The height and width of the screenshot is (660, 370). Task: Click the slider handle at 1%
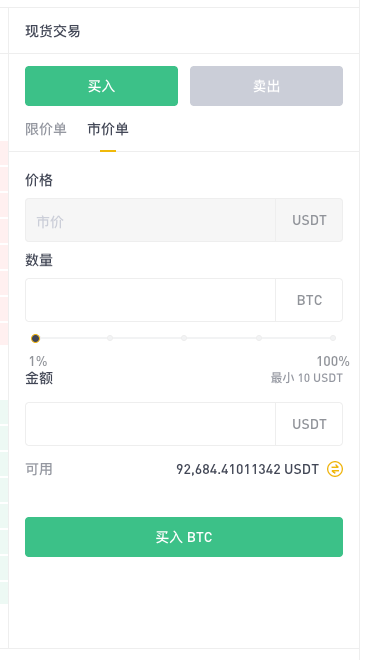tap(35, 338)
